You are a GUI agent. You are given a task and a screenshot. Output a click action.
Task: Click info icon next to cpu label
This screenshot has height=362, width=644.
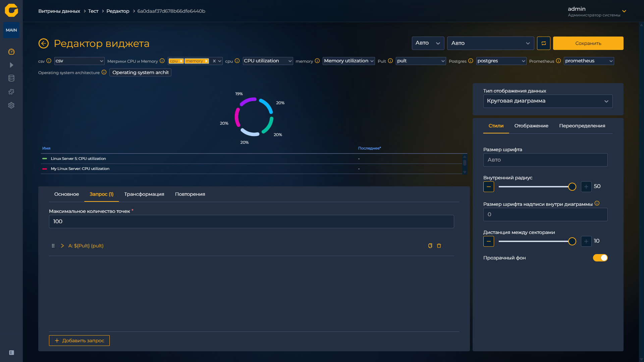point(237,61)
